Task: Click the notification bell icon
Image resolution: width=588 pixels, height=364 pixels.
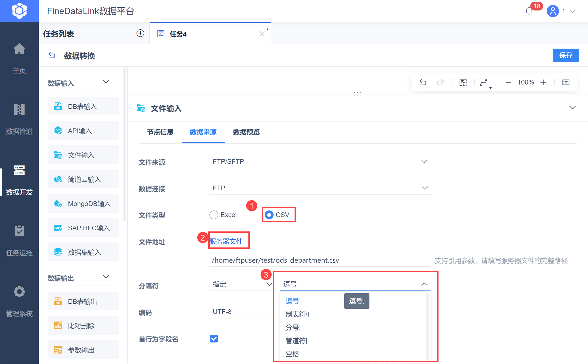Action: click(x=529, y=11)
